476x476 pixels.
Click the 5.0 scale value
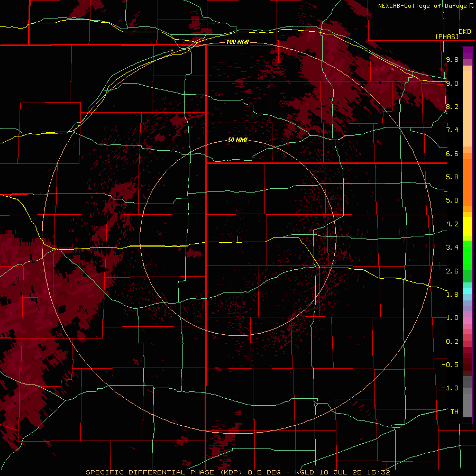click(452, 200)
